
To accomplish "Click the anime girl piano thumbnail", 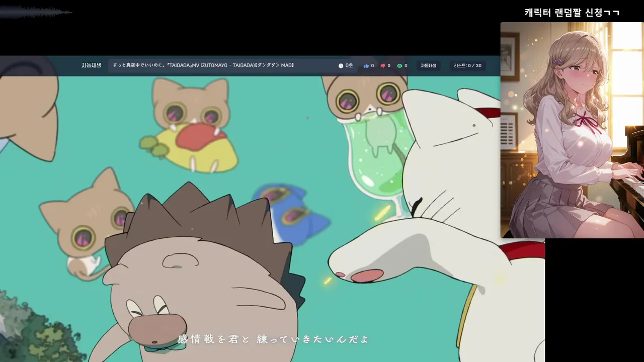I will pyautogui.click(x=572, y=130).
